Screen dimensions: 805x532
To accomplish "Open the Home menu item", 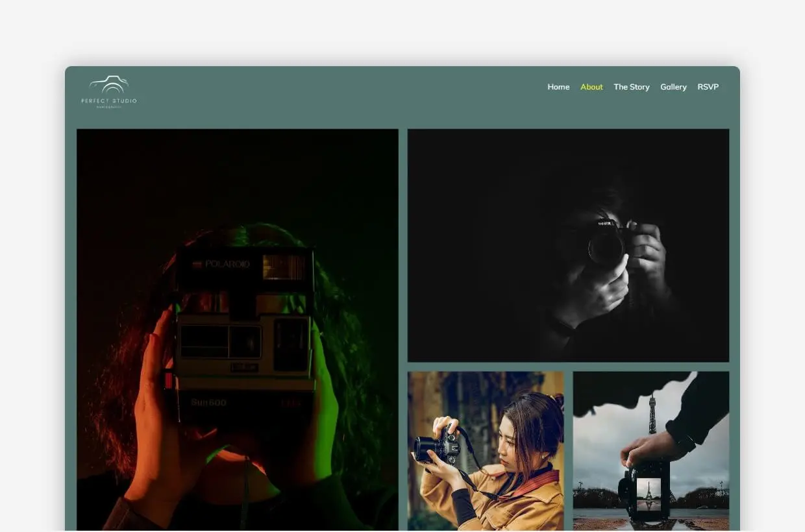I will click(558, 87).
